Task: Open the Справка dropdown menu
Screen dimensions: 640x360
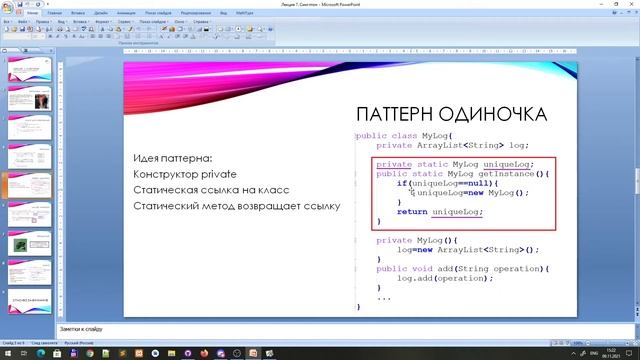Action: (x=202, y=22)
